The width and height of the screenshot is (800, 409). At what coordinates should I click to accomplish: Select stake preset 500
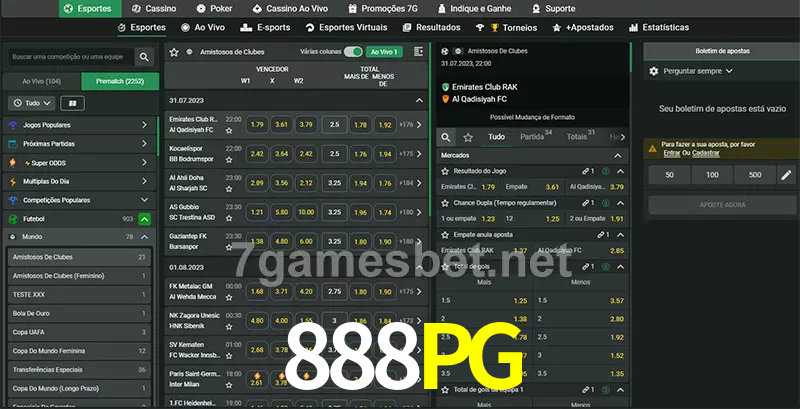click(755, 175)
